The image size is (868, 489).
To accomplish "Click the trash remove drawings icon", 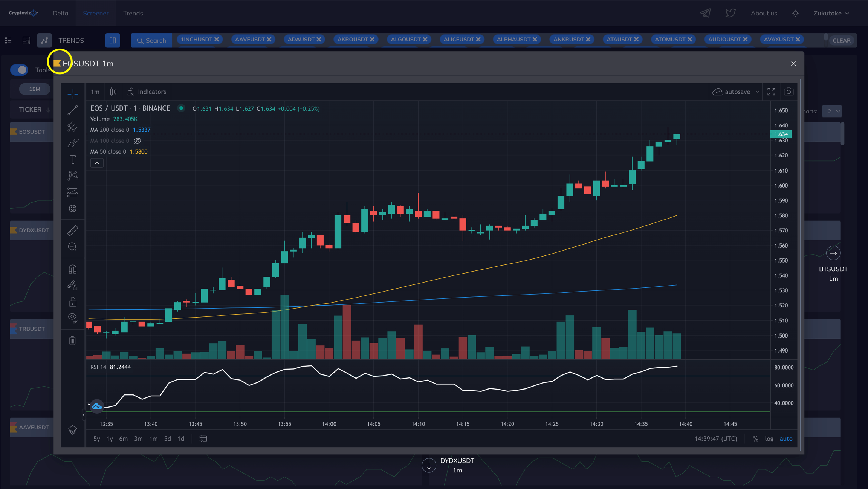I will pyautogui.click(x=72, y=341).
